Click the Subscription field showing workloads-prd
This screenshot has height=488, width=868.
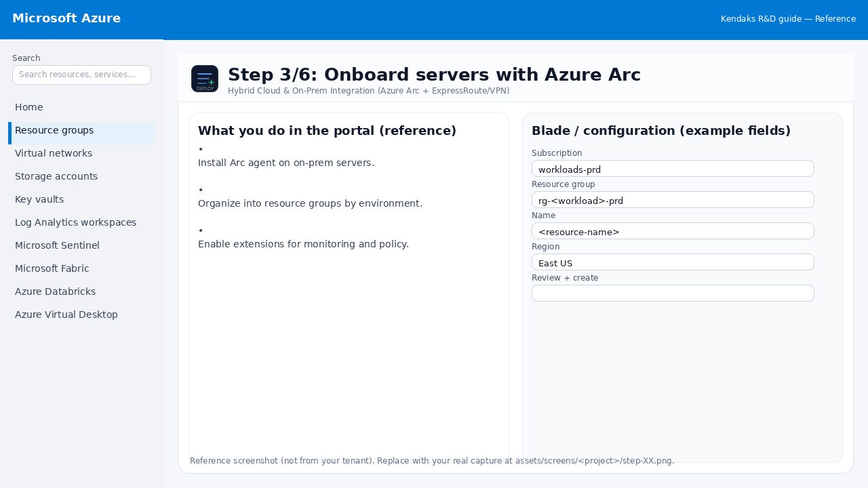673,169
